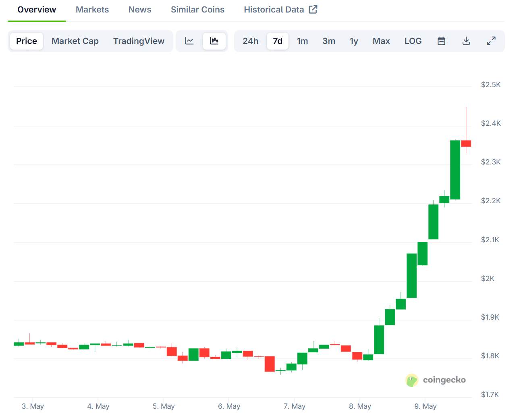Toggle the LOG scale option

(413, 41)
